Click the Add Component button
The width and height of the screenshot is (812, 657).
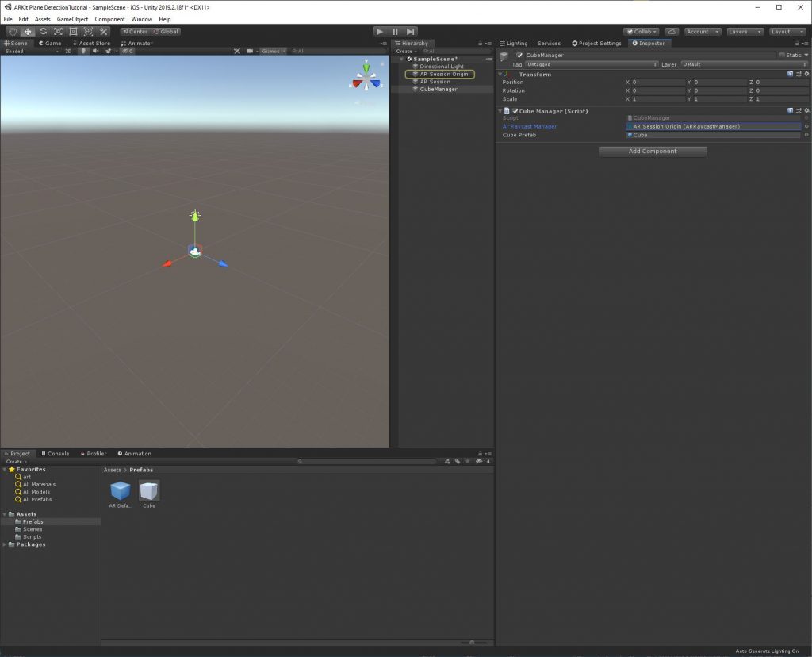pos(653,152)
